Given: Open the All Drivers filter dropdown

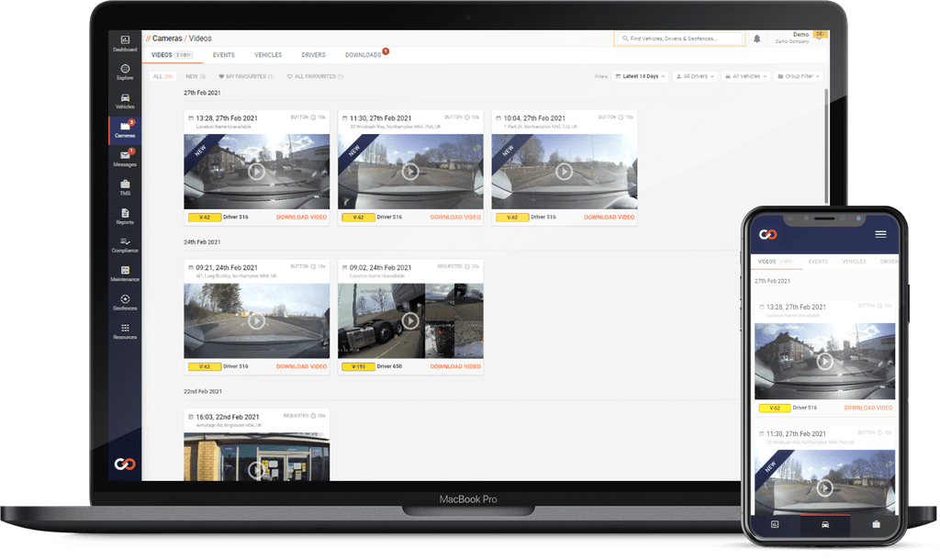Looking at the screenshot, I should tap(695, 76).
